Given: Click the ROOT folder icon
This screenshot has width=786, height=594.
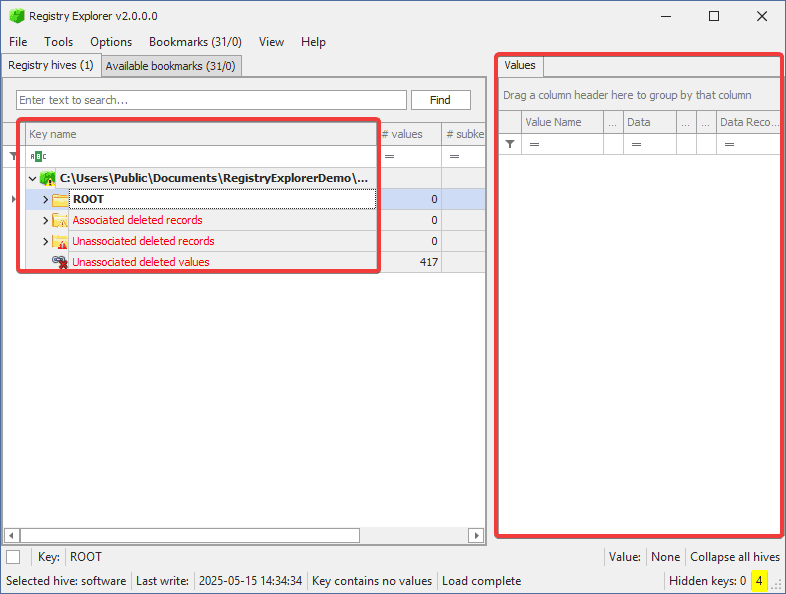Looking at the screenshot, I should click(x=60, y=200).
